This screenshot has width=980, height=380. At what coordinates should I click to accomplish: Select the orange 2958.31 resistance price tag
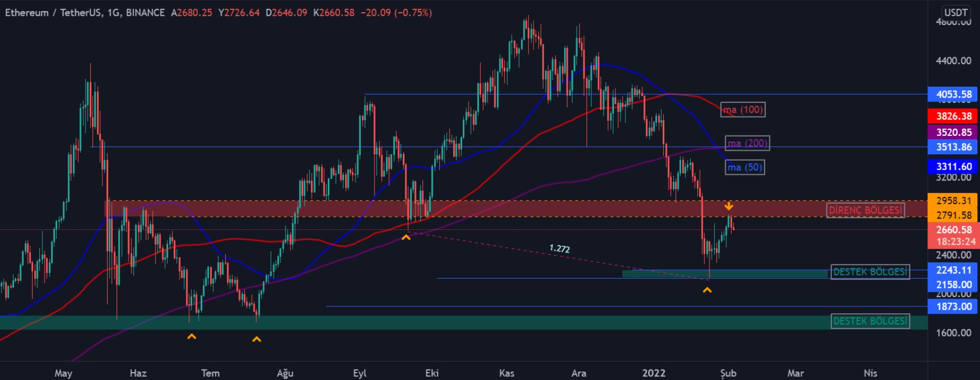pos(953,200)
